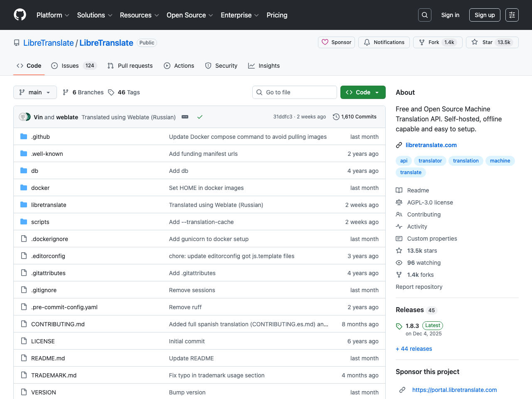Expand commit message ellipsis icon
532x399 pixels.
click(185, 117)
